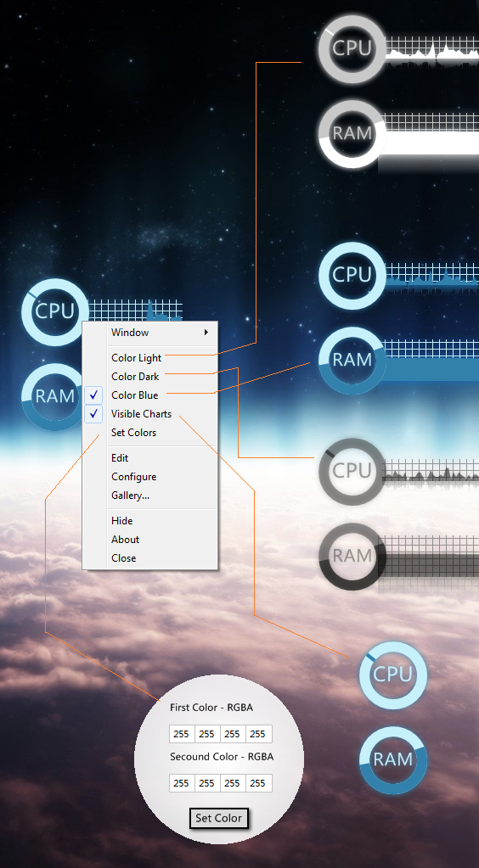Click the blue RAM ring beside the grid chart
479x868 pixels.
pyautogui.click(x=352, y=361)
